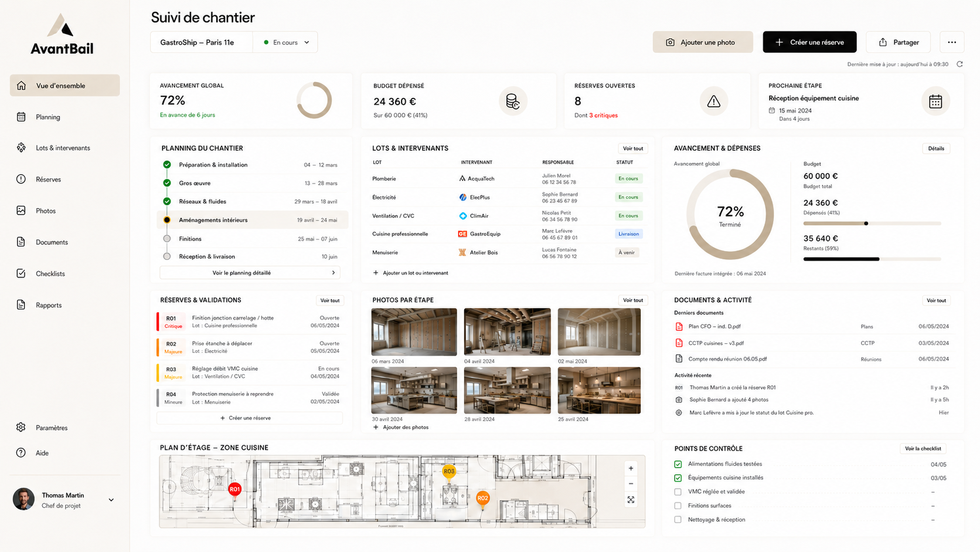Click the calendar icon in Prochaine étape card
The height and width of the screenshot is (552, 980).
click(935, 101)
